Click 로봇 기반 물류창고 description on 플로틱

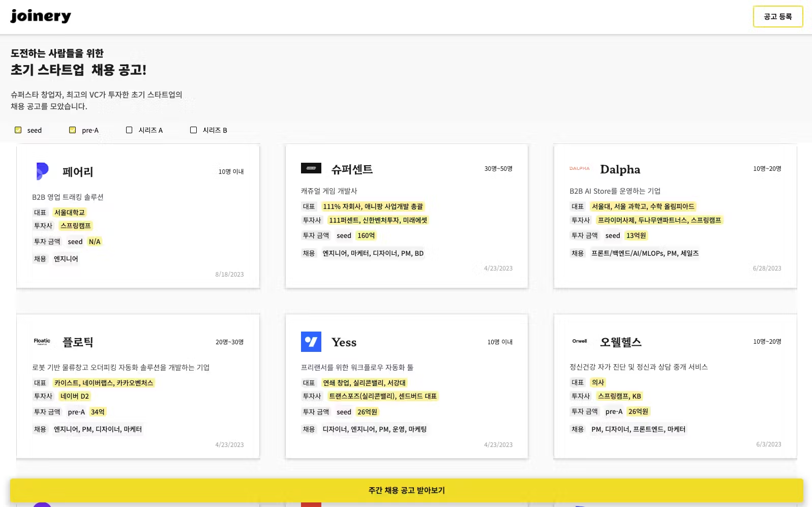pyautogui.click(x=121, y=368)
